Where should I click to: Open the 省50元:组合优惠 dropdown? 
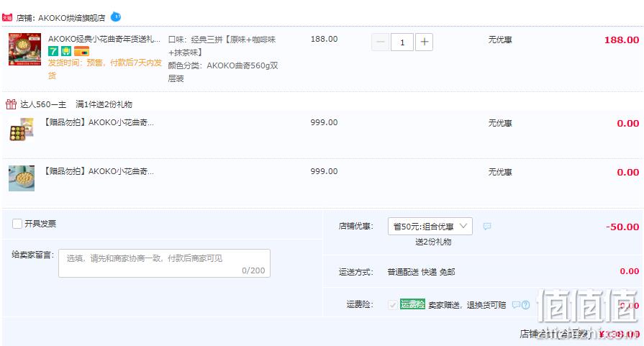click(430, 226)
